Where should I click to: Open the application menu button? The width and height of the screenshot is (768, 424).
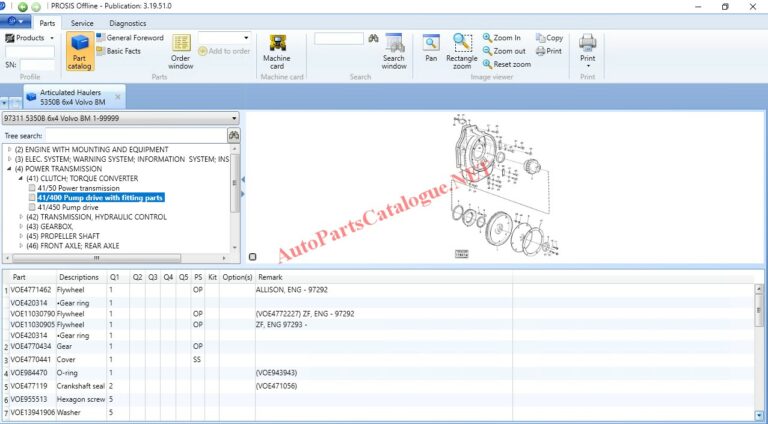[x=15, y=22]
